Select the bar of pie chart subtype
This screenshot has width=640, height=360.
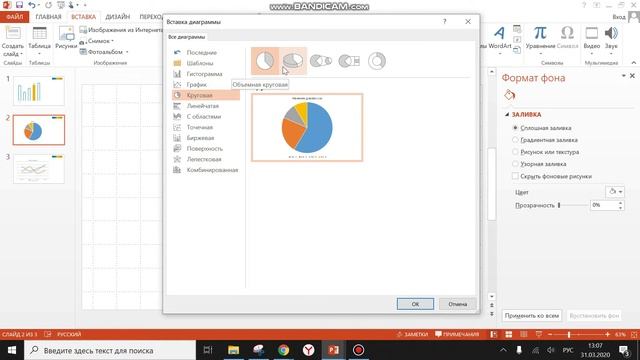pyautogui.click(x=349, y=61)
